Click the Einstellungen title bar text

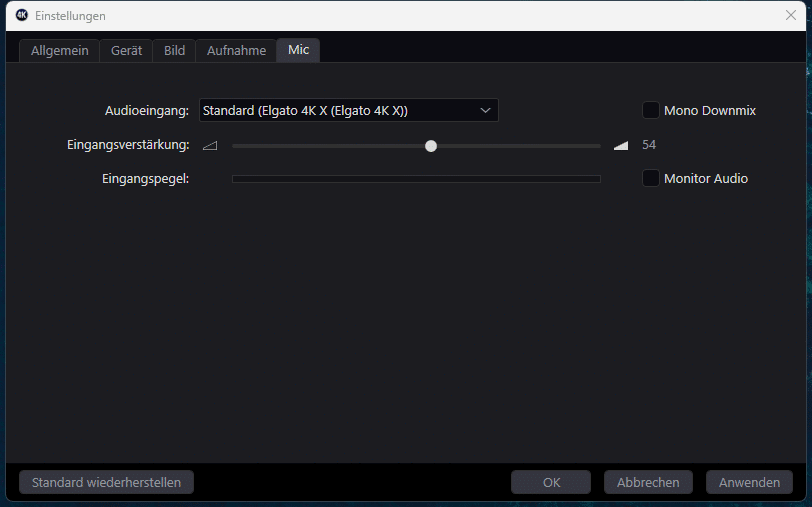[70, 16]
